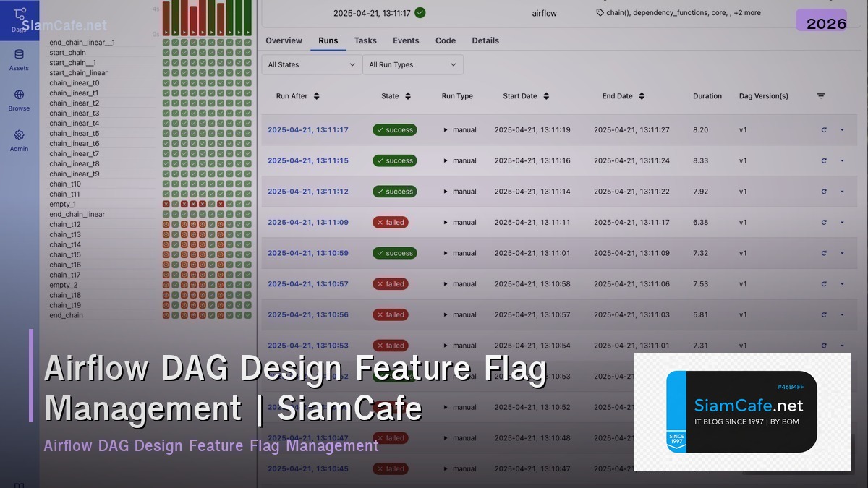
Task: Expand the row actions caret on the first run
Action: click(841, 130)
